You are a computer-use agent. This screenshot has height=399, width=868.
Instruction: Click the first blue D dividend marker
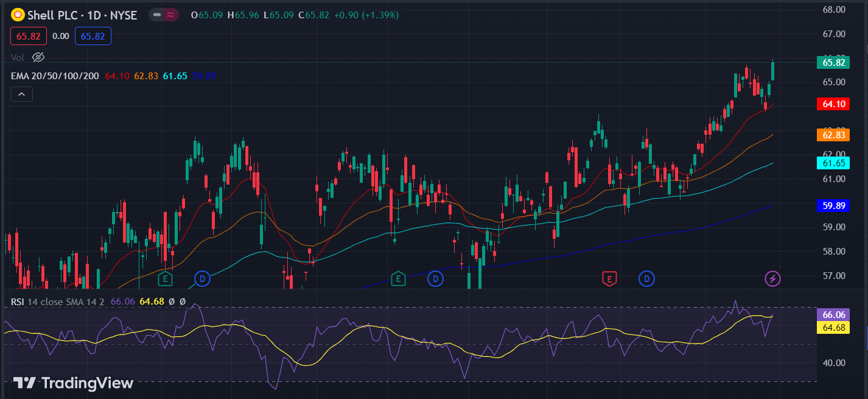pos(202,279)
